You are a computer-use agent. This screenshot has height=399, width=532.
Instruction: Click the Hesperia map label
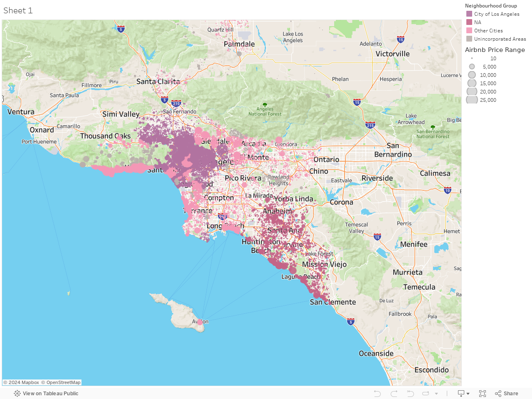pos(391,79)
